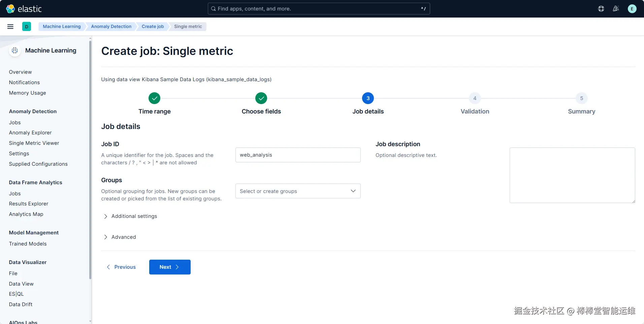Image resolution: width=644 pixels, height=324 pixels.
Task: Click the Job description text area
Action: pyautogui.click(x=572, y=175)
